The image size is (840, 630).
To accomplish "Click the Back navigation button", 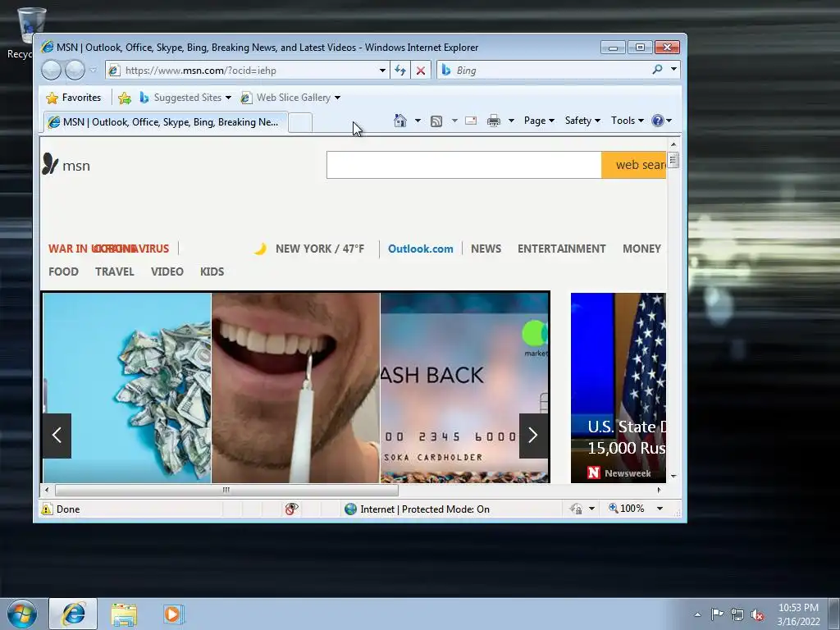I will point(51,71).
